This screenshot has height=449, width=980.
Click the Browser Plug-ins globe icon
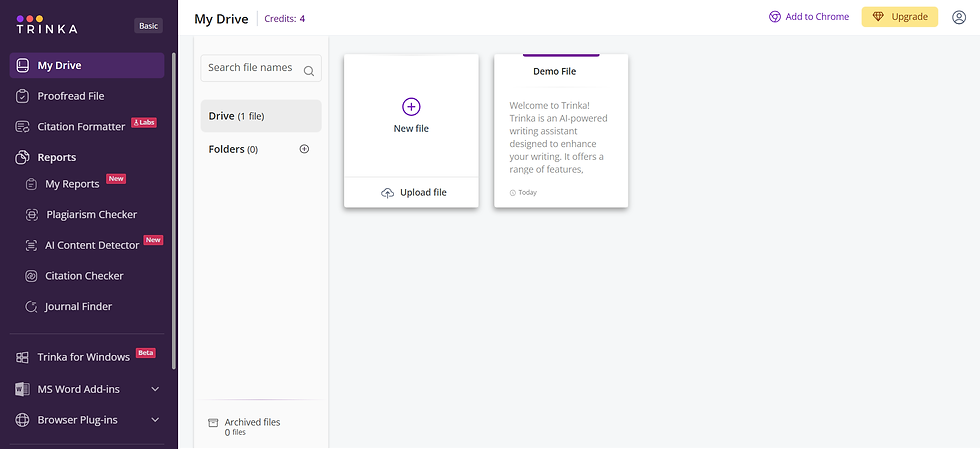click(x=22, y=420)
